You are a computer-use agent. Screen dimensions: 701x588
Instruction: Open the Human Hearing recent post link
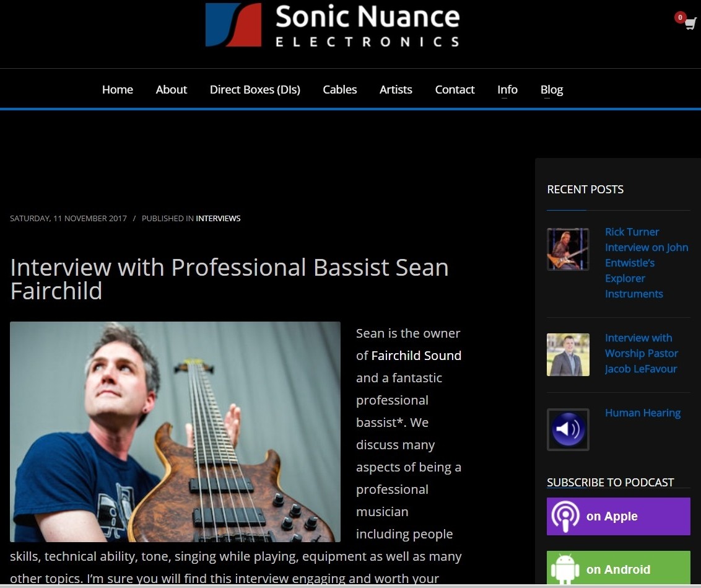pyautogui.click(x=643, y=413)
